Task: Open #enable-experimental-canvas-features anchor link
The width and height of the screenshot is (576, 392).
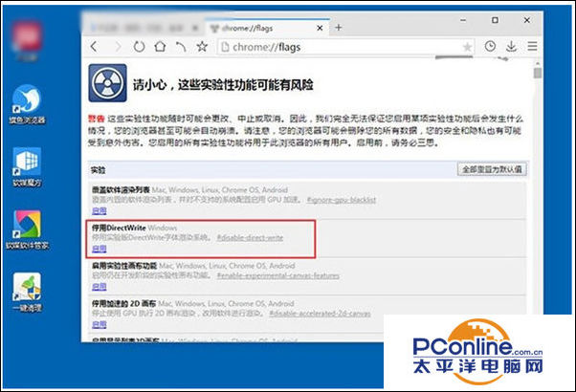Action: point(278,275)
